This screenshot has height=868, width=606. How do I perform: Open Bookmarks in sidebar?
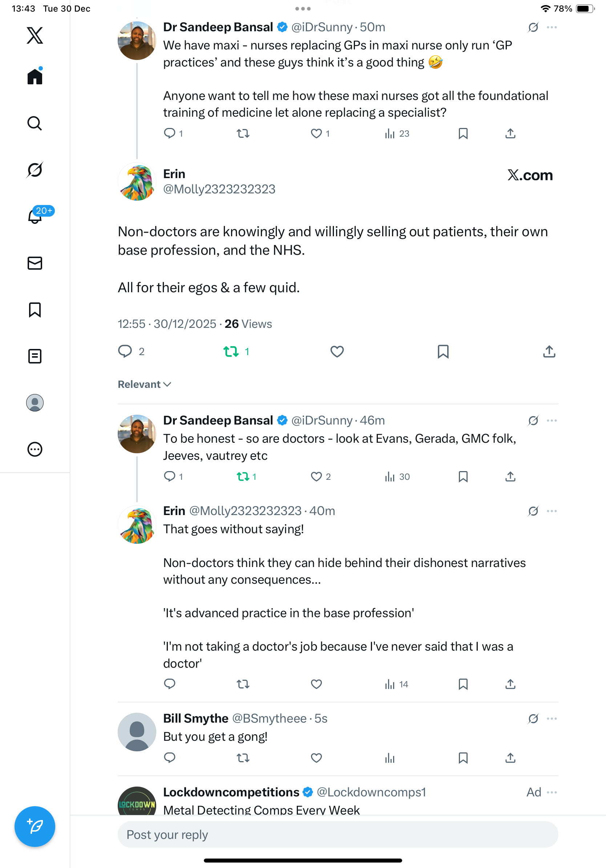coord(35,310)
